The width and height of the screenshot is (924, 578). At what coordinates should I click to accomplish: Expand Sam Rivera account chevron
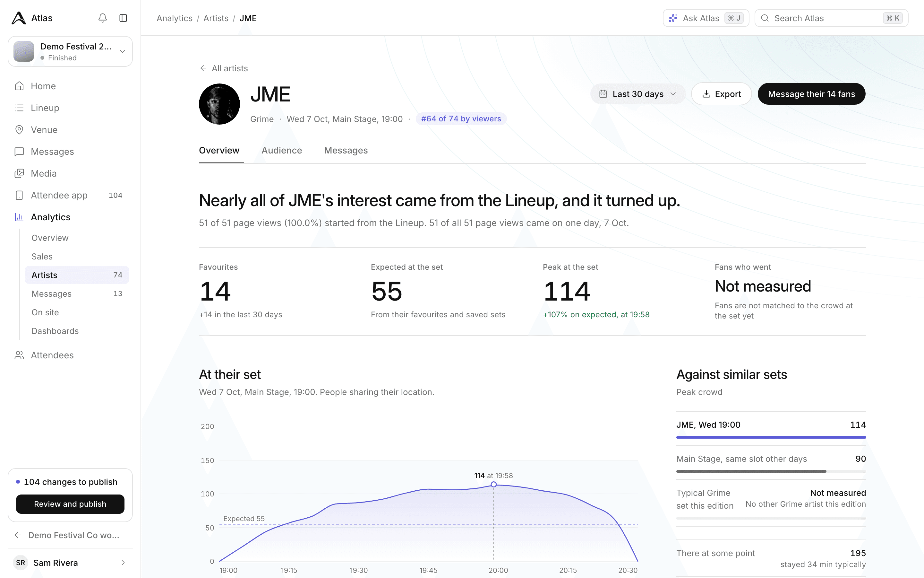(123, 562)
